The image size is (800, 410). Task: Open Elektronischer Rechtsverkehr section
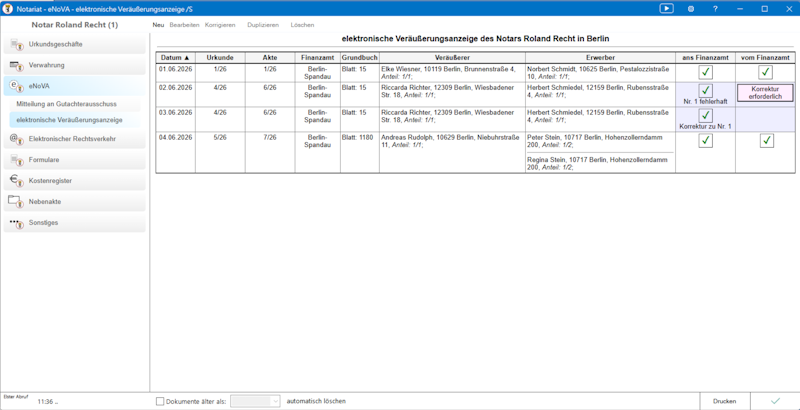pyautogui.click(x=74, y=139)
